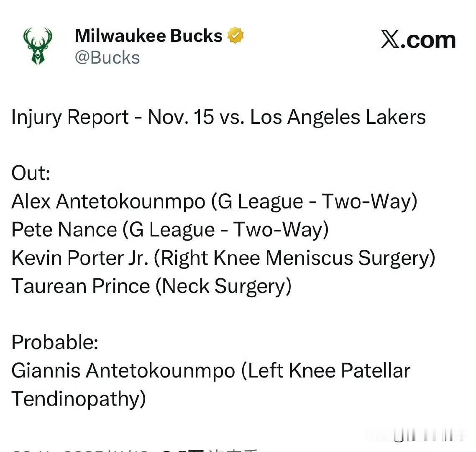Click the Nov. 15 date text
The width and height of the screenshot is (476, 452).
(181, 117)
